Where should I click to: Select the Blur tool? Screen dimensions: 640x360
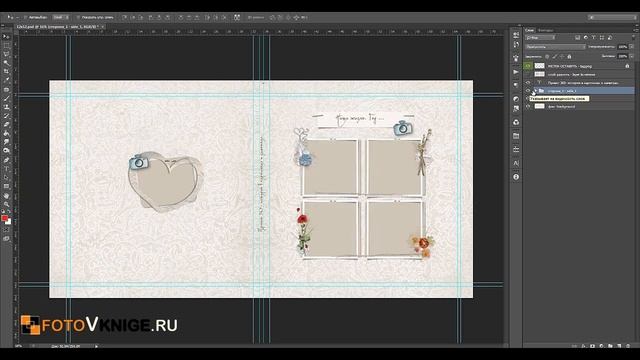pyautogui.click(x=6, y=142)
